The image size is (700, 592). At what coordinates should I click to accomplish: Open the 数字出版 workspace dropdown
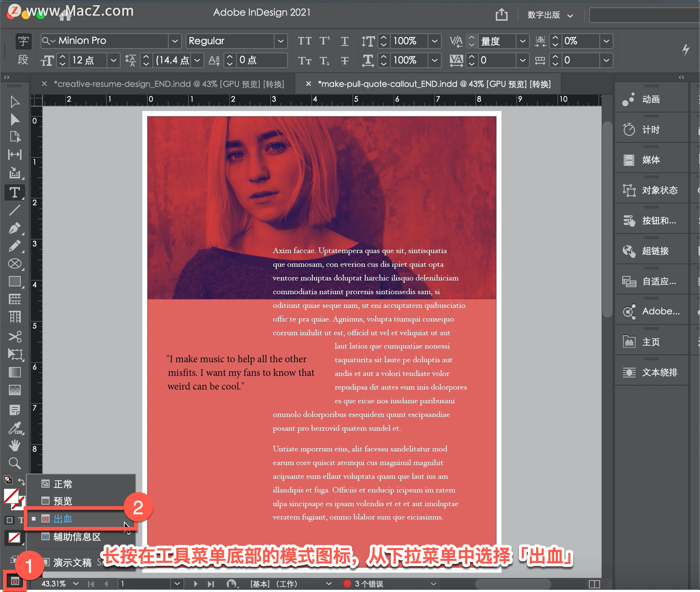[x=550, y=15]
